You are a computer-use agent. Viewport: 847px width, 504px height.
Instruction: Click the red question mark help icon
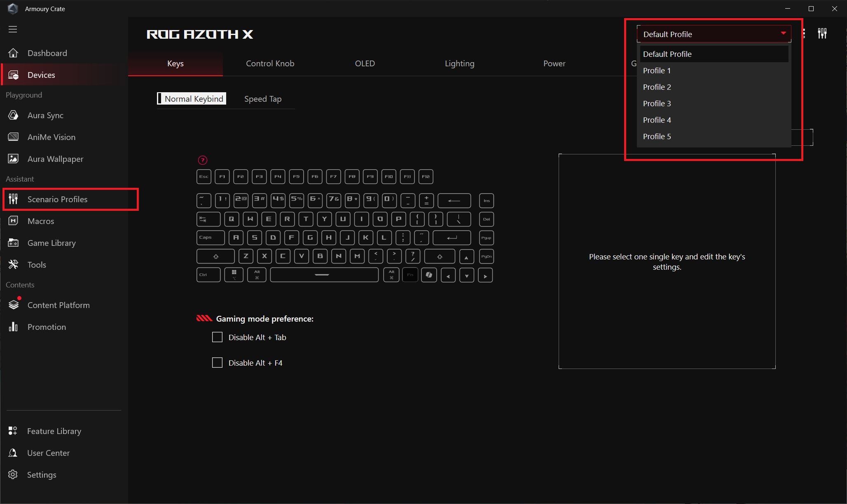click(x=203, y=160)
